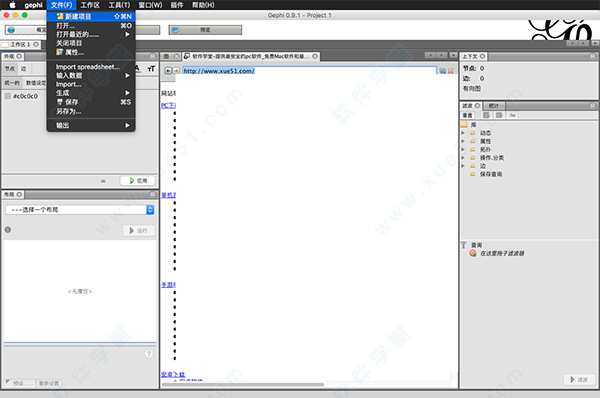The image size is (600, 398).
Task: Click the 应用 apply button
Action: tap(138, 181)
